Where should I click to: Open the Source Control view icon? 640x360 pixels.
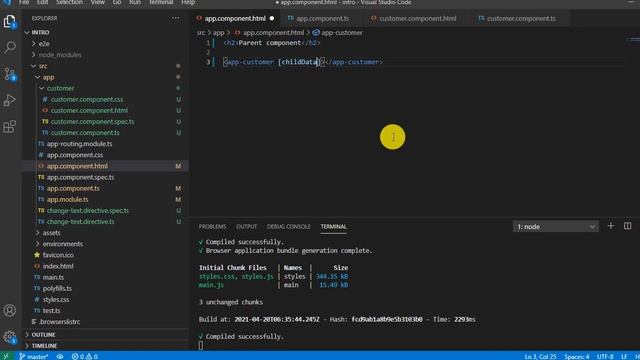9,74
